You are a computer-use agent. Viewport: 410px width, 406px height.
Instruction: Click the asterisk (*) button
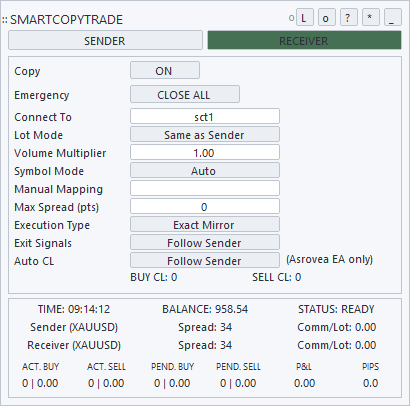371,17
